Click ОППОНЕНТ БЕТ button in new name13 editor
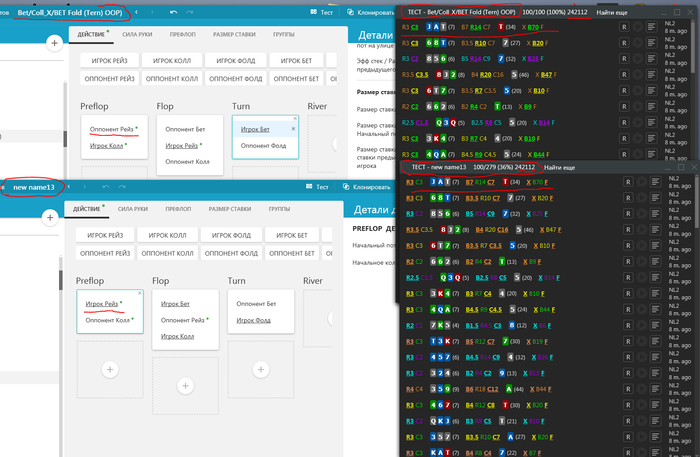The width and height of the screenshot is (700, 457). (292, 253)
